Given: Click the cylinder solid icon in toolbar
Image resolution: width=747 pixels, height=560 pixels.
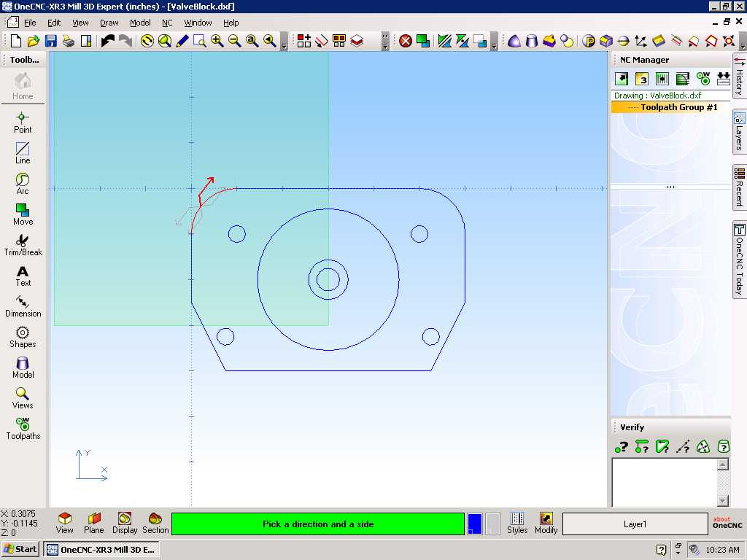Looking at the screenshot, I should click(532, 41).
